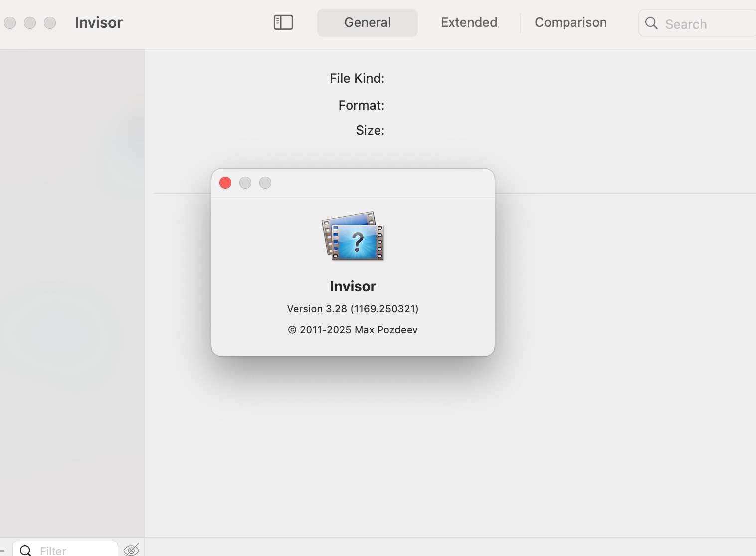The height and width of the screenshot is (556, 756).
Task: Open the Extended tab
Action: coord(469,22)
